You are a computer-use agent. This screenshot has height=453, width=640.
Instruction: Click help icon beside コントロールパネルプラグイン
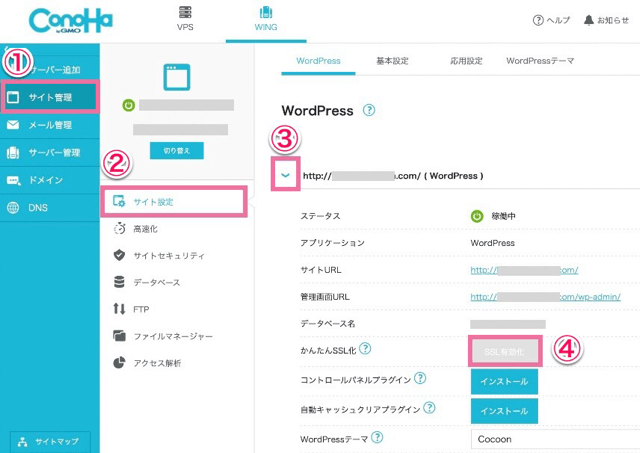(x=420, y=378)
